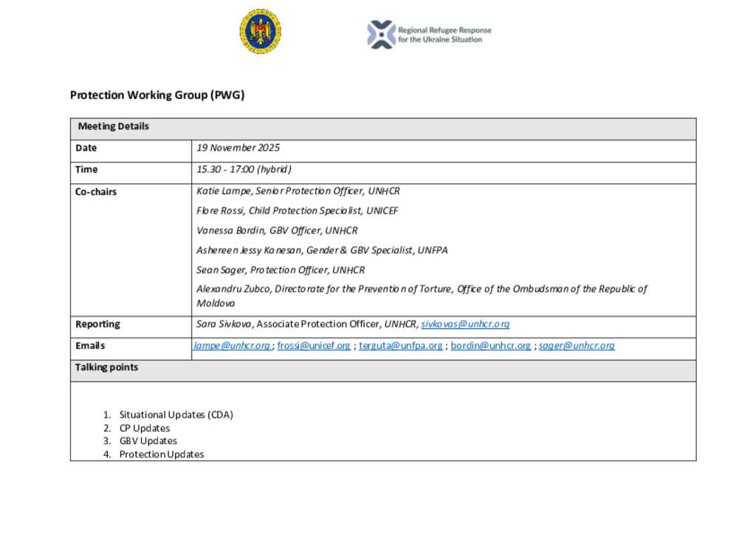Select the Meeting Details header row
This screenshot has width=756, height=535.
[x=382, y=127]
